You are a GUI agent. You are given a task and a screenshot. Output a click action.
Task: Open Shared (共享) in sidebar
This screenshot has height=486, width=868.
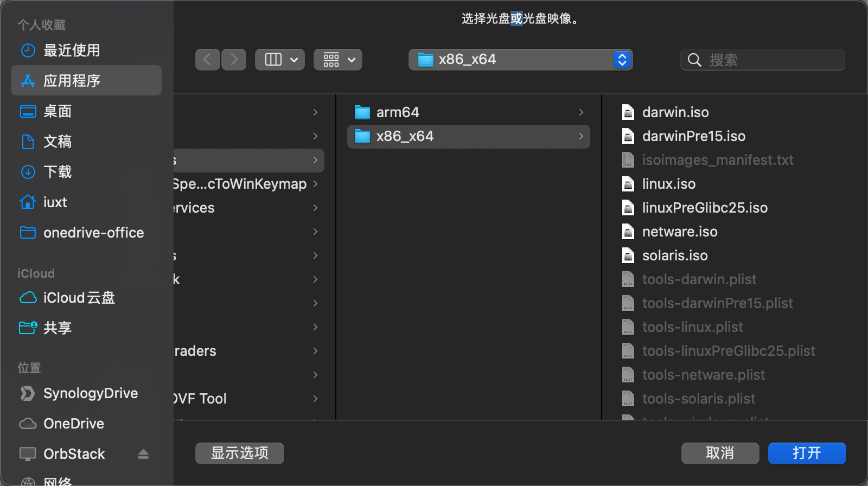coord(86,328)
